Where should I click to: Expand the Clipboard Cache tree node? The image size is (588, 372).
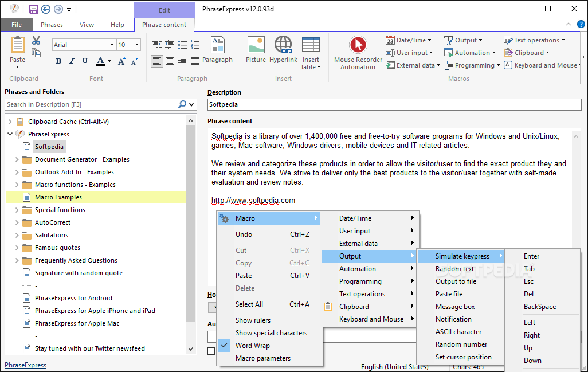(10, 122)
